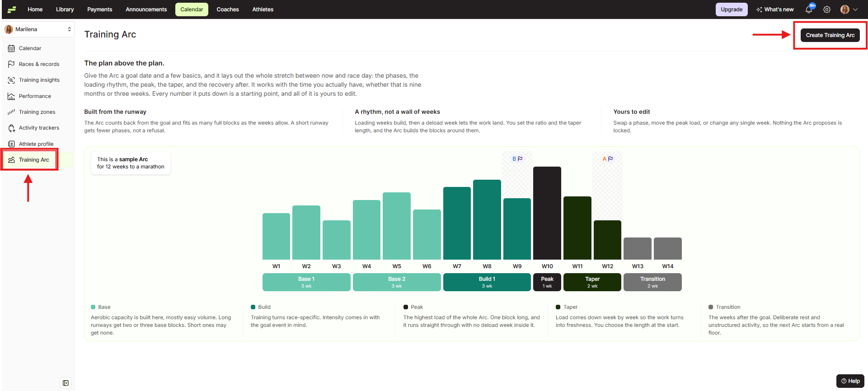Screen dimensions: 868x391
Task: Click the A race flag marker
Action: 608,159
